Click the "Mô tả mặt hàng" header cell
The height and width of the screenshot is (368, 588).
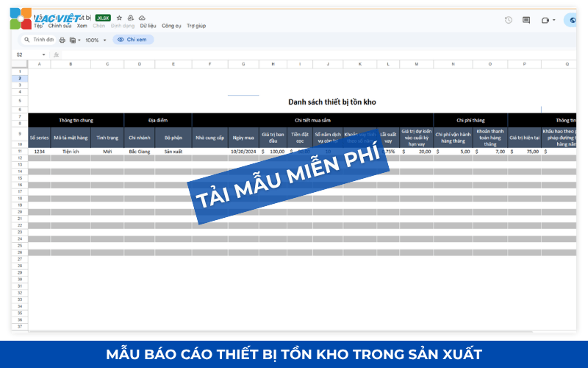(71, 138)
